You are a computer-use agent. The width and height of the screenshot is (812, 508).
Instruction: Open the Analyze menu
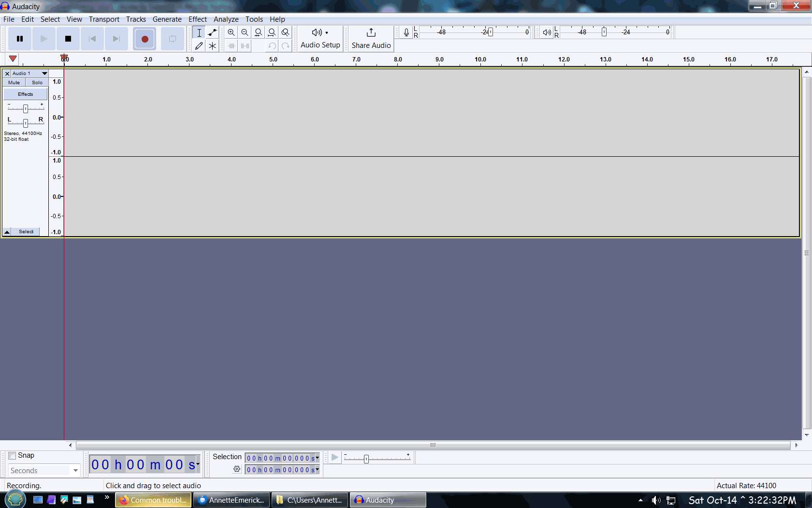tap(226, 19)
